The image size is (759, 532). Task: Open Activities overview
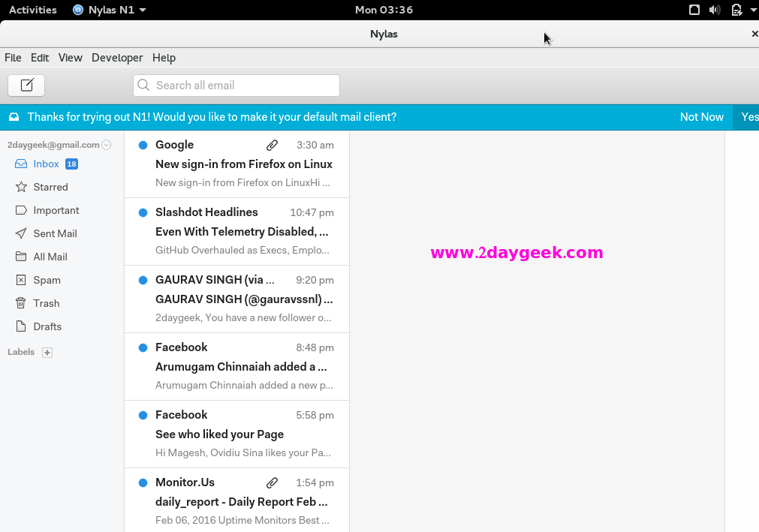point(33,10)
